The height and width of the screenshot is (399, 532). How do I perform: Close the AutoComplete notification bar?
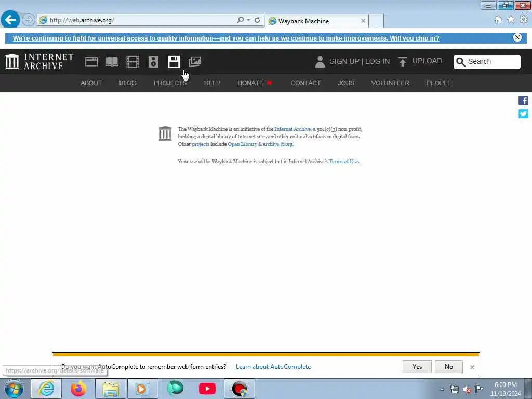tap(472, 367)
